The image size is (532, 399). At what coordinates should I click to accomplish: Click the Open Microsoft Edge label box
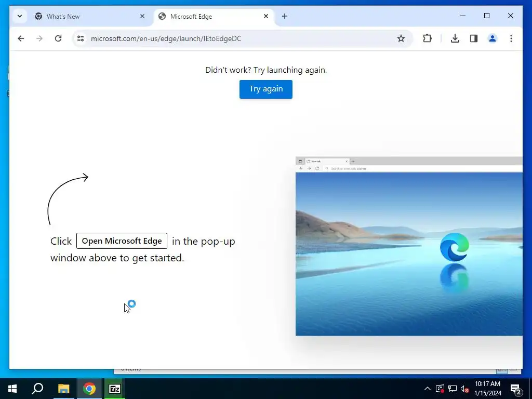coord(122,241)
